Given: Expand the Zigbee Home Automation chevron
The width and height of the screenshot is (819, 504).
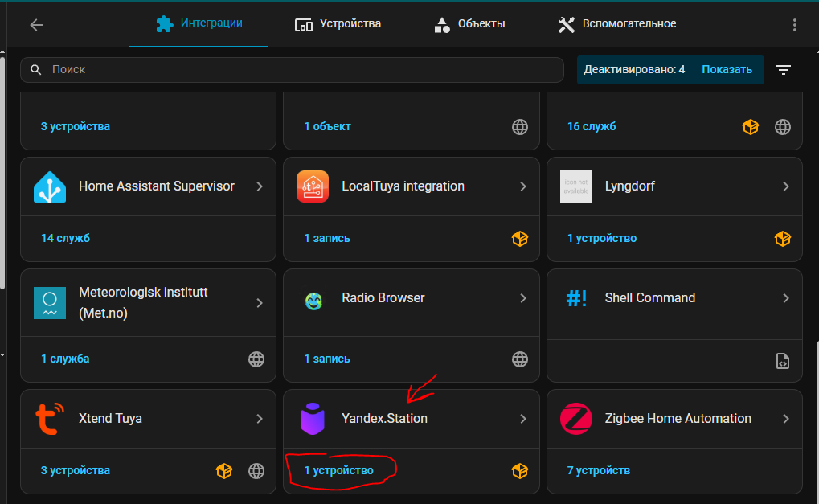Looking at the screenshot, I should point(785,419).
